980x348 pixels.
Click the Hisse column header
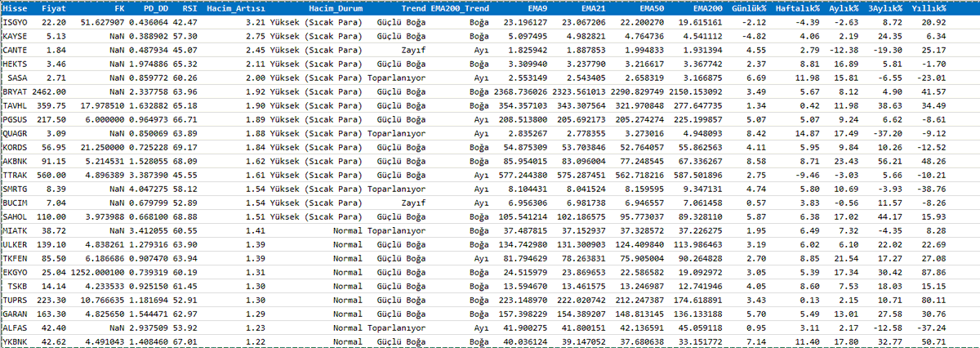[x=16, y=9]
